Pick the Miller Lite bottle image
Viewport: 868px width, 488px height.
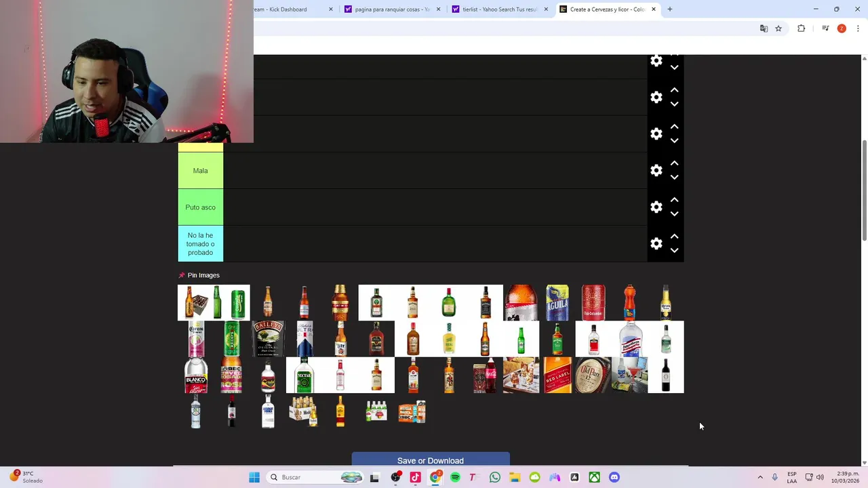coord(340,339)
